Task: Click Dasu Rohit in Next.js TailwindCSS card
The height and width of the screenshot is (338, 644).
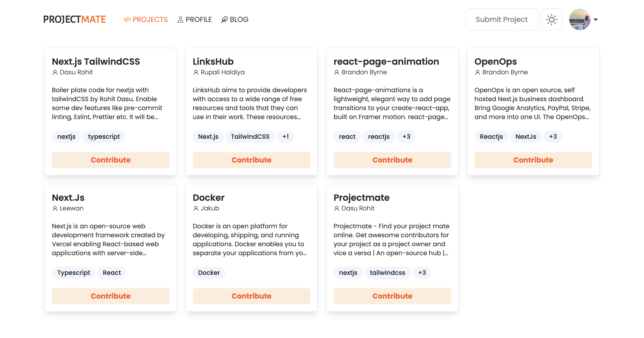Action: 76,72
